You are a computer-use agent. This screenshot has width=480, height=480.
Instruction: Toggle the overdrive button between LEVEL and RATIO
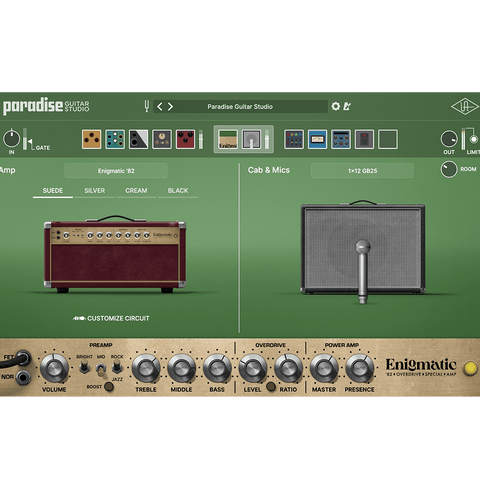(x=271, y=387)
